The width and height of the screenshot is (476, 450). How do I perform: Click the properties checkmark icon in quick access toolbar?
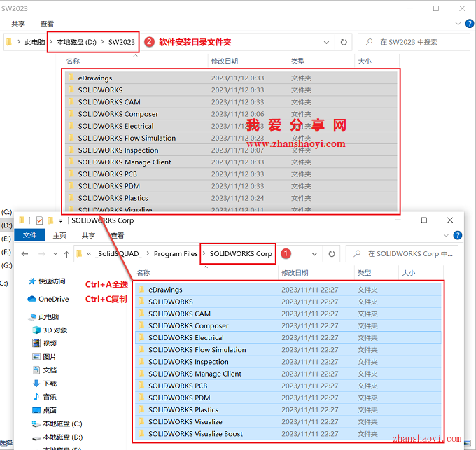(x=39, y=220)
